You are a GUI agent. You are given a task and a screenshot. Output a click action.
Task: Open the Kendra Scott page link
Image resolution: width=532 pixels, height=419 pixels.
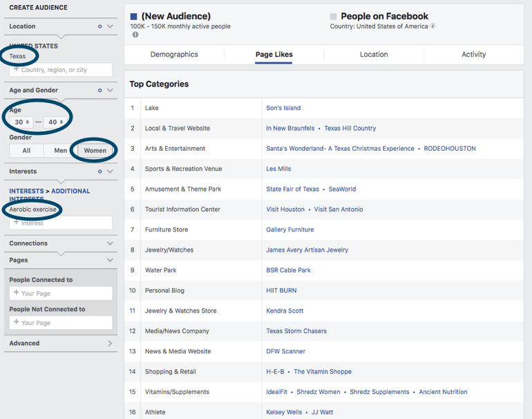coord(285,310)
